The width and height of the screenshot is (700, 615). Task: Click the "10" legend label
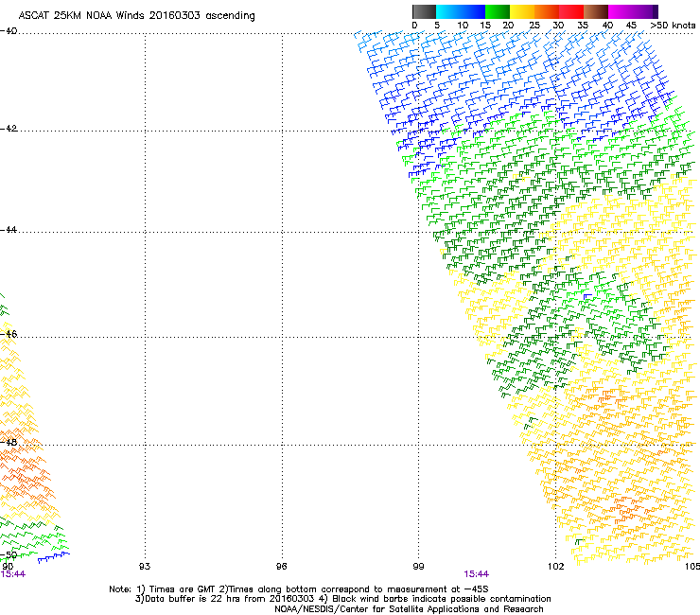pyautogui.click(x=463, y=26)
